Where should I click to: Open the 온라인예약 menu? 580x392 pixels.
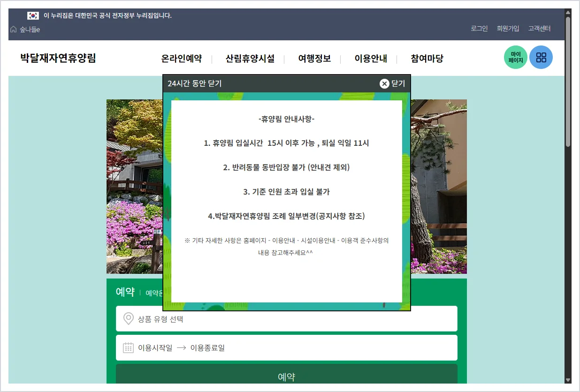[182, 59]
